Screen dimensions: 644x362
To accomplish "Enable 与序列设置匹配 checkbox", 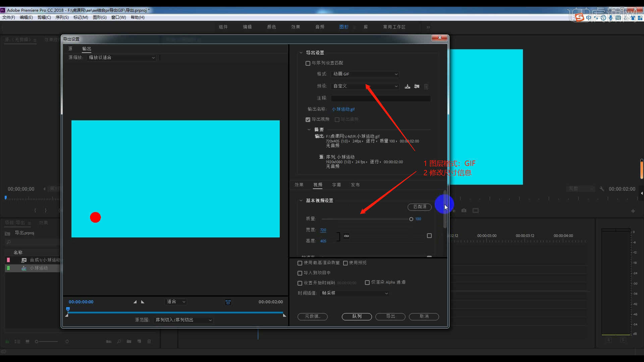I will coord(308,63).
